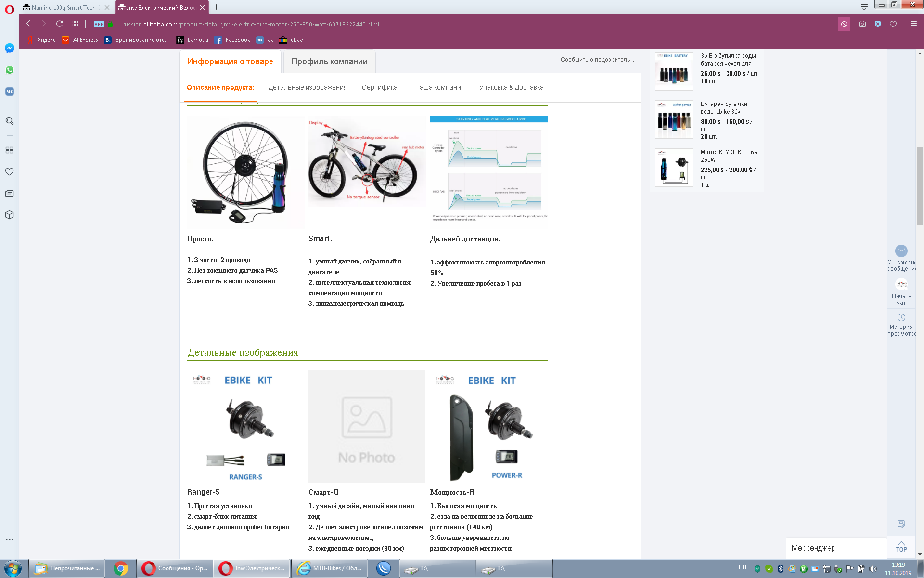Click Отправить сообщение envelope icon
This screenshot has width=924, height=578.
[x=901, y=251]
